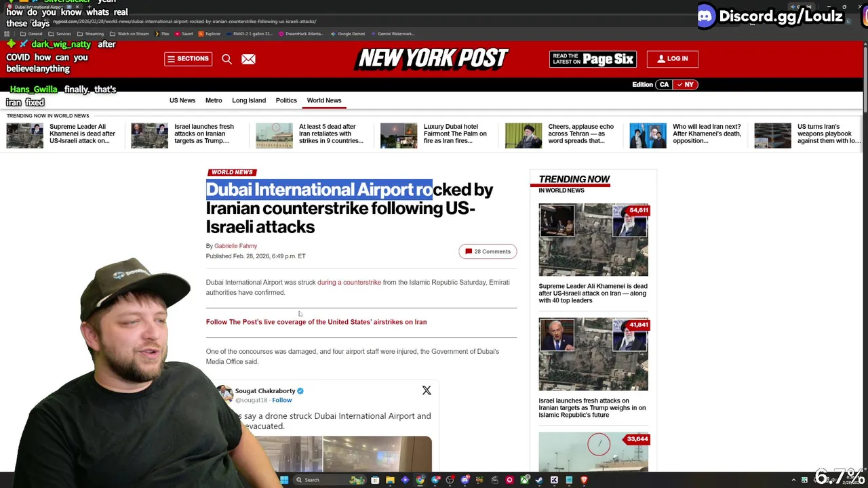
Task: Open the Google Gemini bookmark
Action: (348, 34)
